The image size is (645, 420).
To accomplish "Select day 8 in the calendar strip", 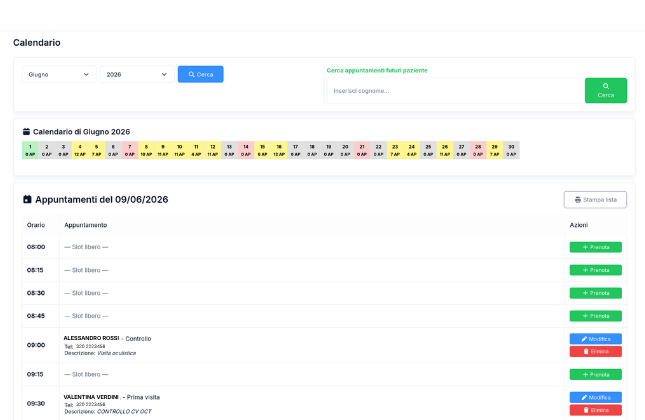I will [146, 150].
